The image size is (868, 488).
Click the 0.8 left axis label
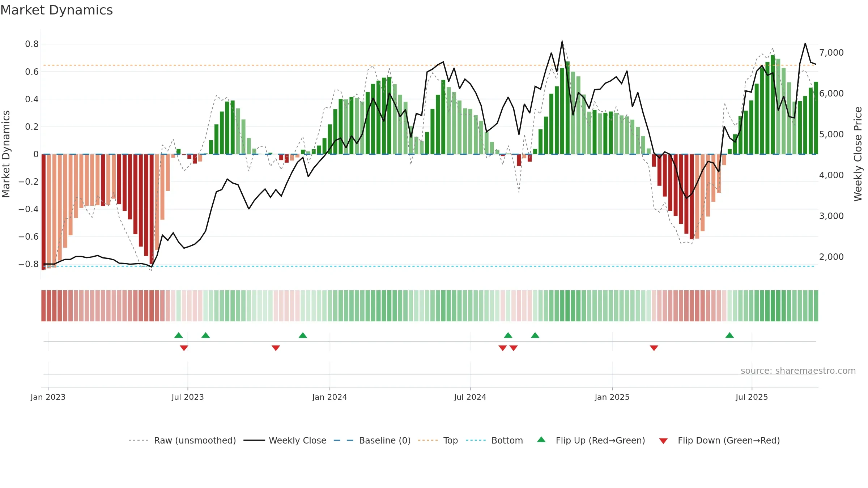pyautogui.click(x=32, y=44)
